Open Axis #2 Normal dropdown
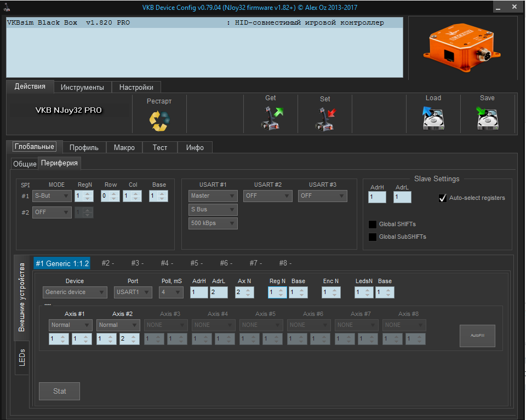This screenshot has height=420, width=526. 118,325
